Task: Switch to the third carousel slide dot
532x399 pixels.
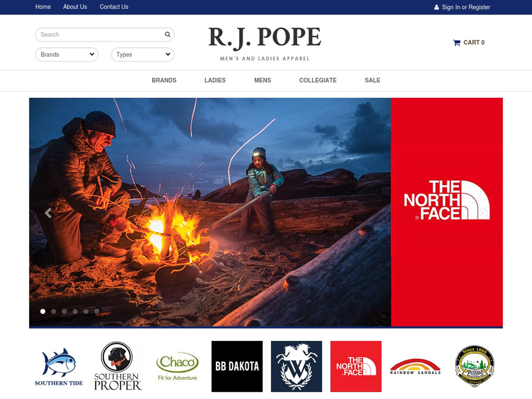Action: click(x=64, y=312)
